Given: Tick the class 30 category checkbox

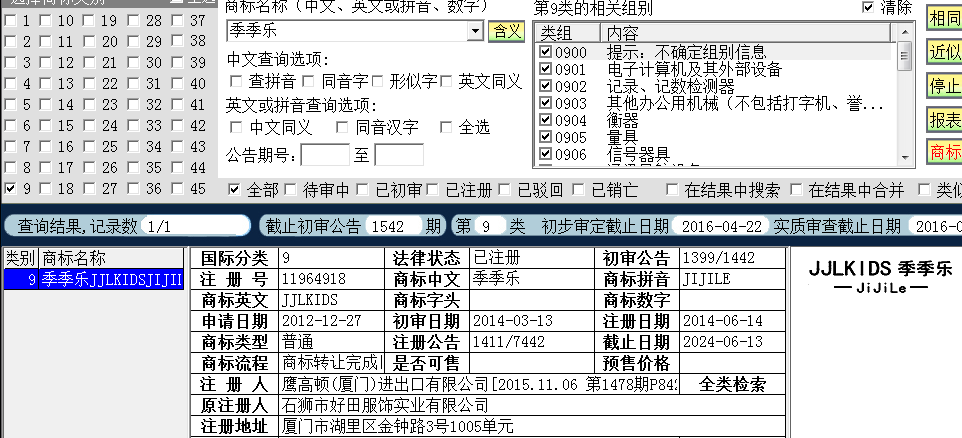Looking at the screenshot, I should pyautogui.click(x=133, y=63).
